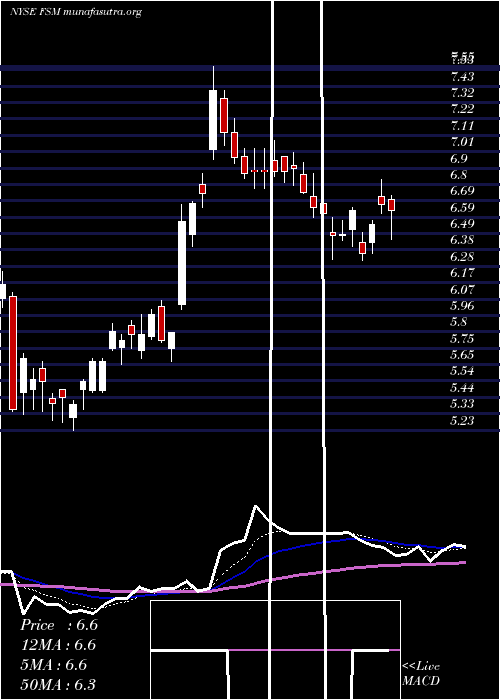
Task: Click the Price : 6.6 readout
Action: [59, 625]
